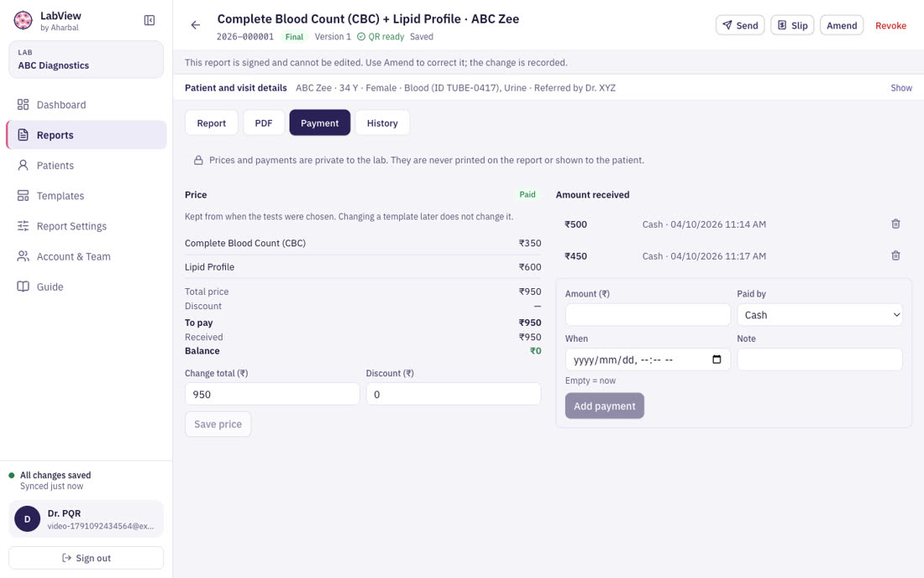Open Templates section

point(86,196)
